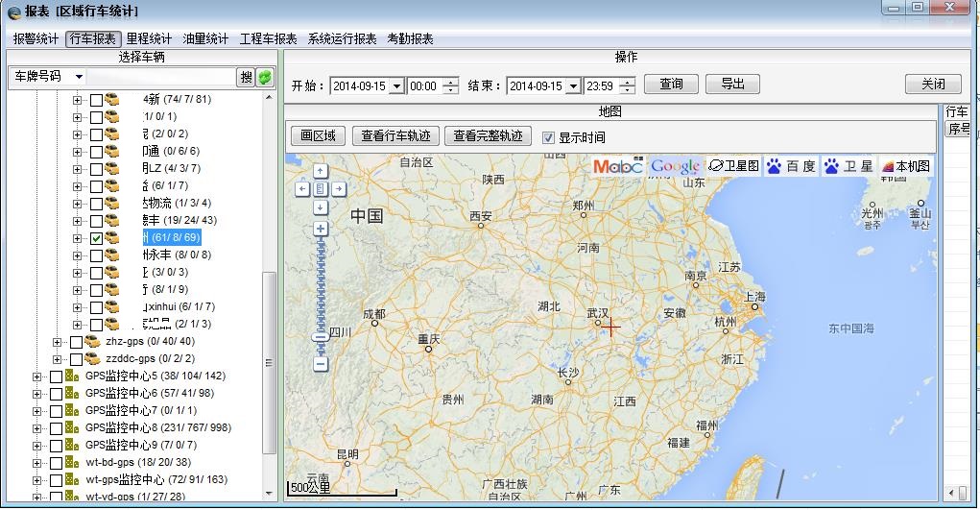Pan the map right with arrow
Image resolution: width=980 pixels, height=510 pixels.
(338, 189)
